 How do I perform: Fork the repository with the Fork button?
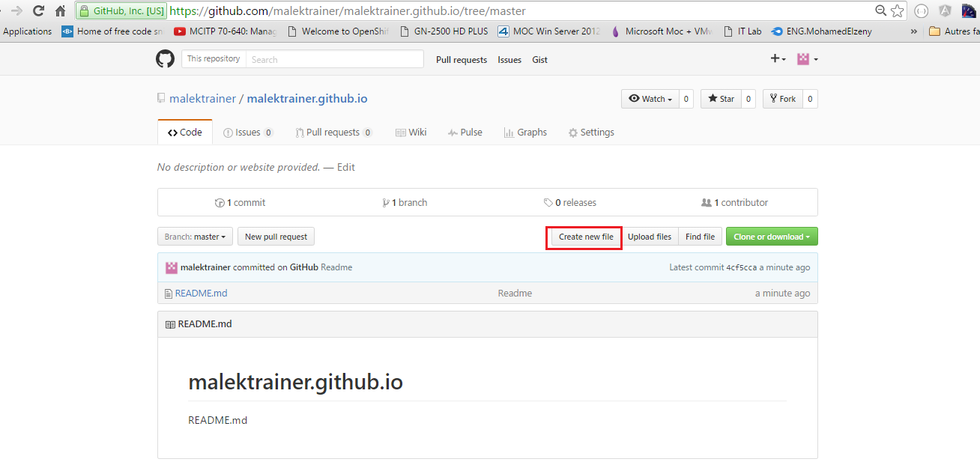pyautogui.click(x=782, y=99)
